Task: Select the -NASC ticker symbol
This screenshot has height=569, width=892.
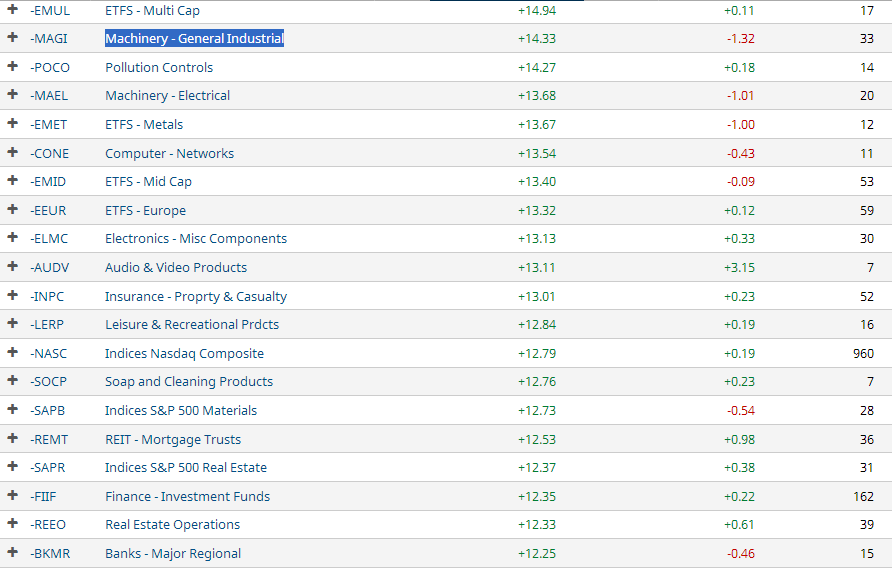Action: 48,354
